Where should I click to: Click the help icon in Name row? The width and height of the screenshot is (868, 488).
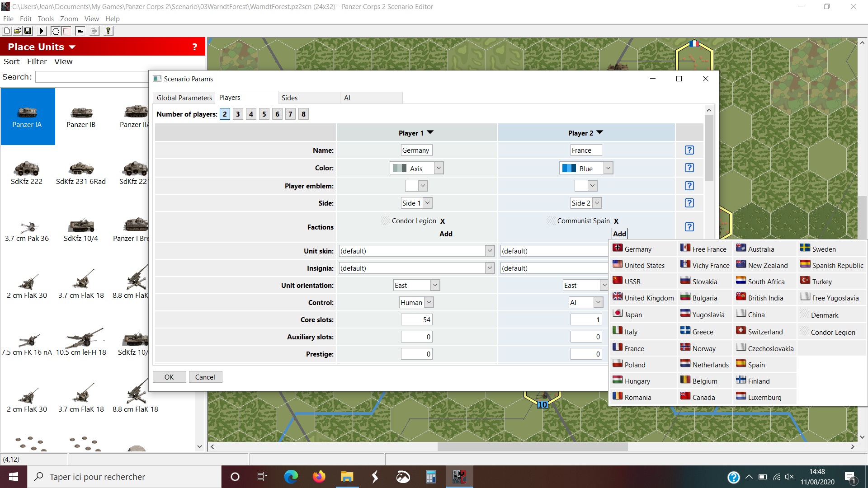(x=689, y=150)
